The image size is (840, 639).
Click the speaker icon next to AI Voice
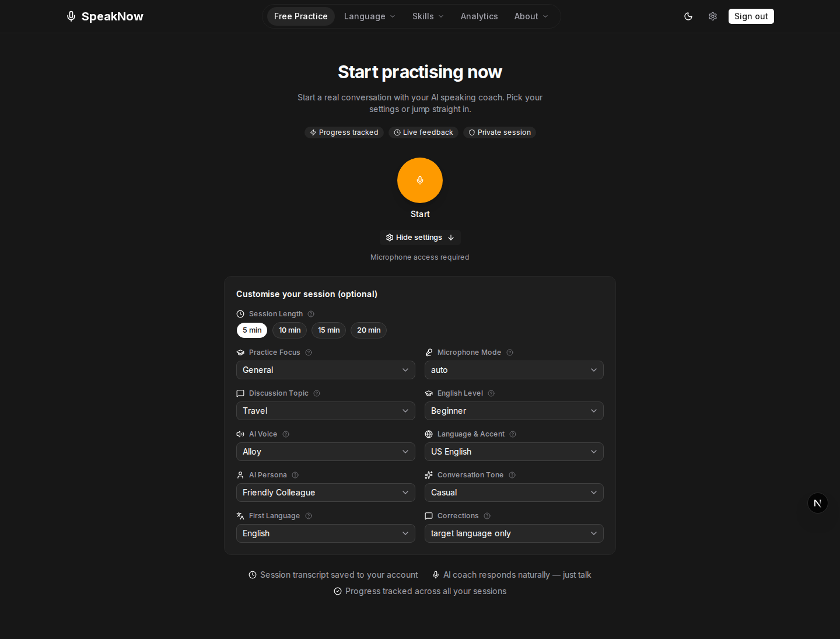240,434
